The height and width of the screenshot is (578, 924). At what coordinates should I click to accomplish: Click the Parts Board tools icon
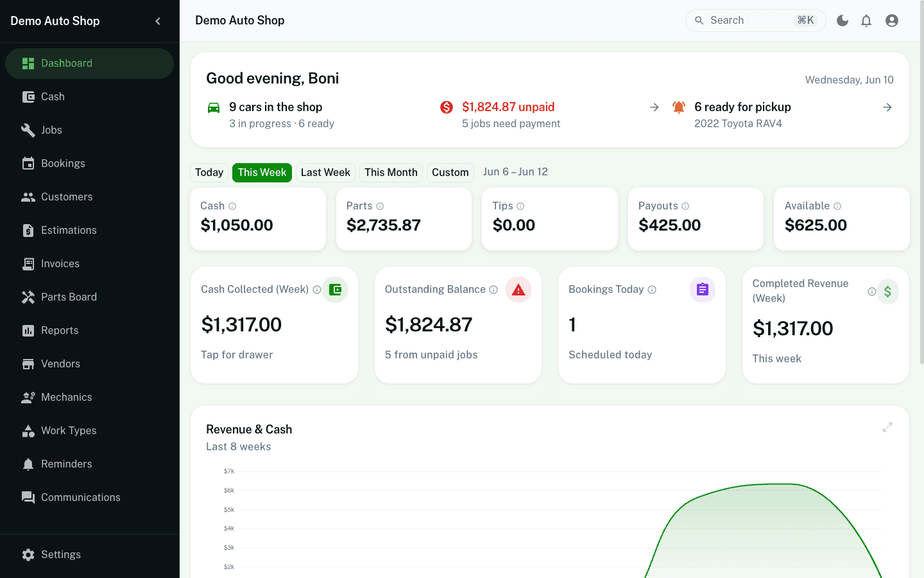tap(28, 297)
